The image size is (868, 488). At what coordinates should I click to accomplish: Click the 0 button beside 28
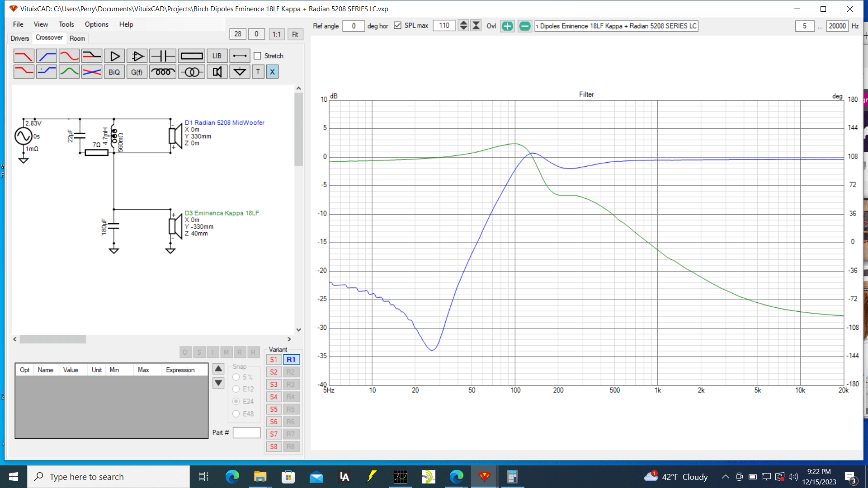[x=256, y=34]
